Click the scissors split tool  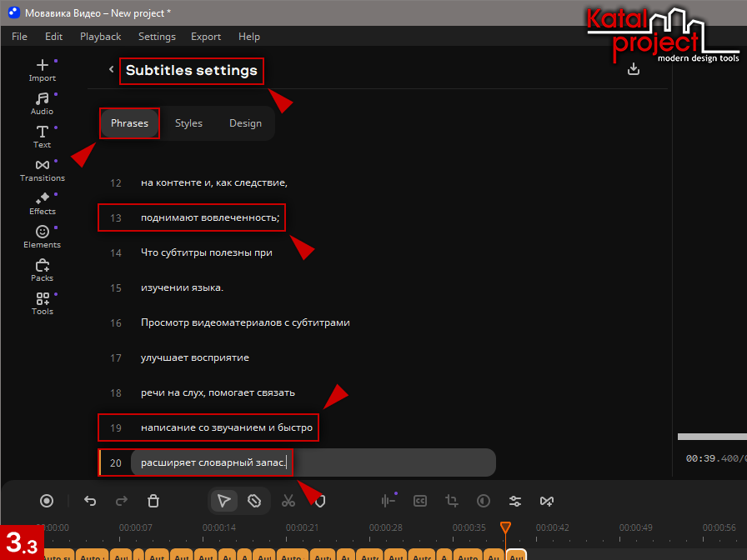pyautogui.click(x=288, y=501)
